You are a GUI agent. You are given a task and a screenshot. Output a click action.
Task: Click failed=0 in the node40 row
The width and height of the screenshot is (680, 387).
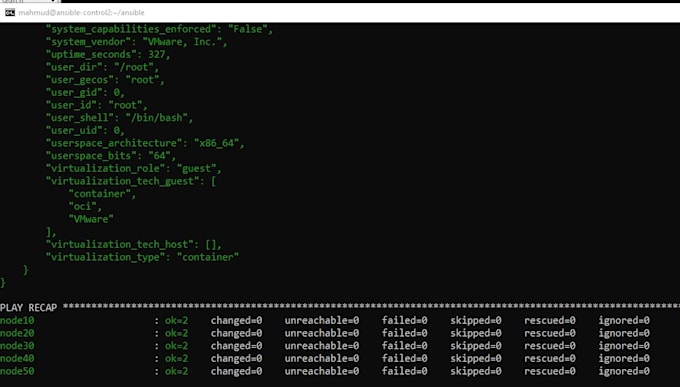tap(404, 358)
